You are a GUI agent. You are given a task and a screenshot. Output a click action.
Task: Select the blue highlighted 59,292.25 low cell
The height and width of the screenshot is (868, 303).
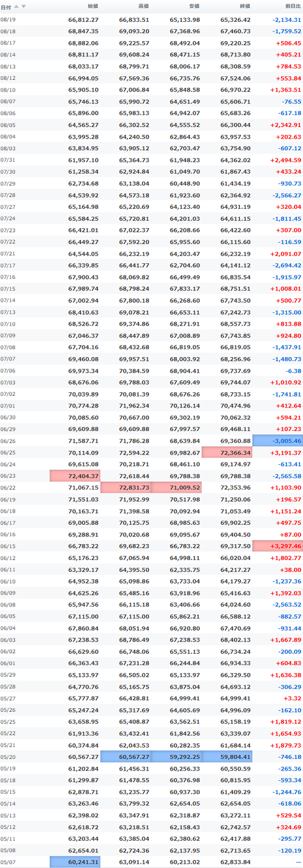pyautogui.click(x=176, y=755)
